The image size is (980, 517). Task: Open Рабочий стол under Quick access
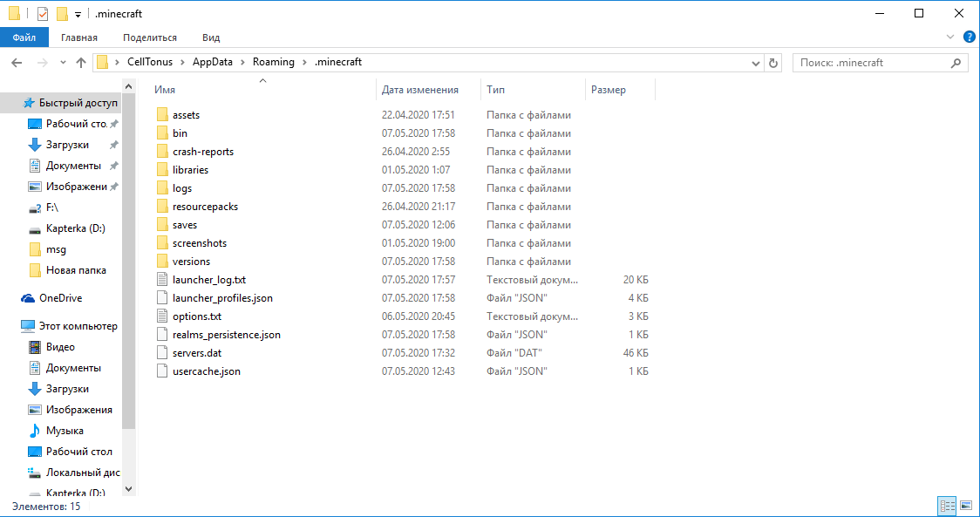point(69,124)
